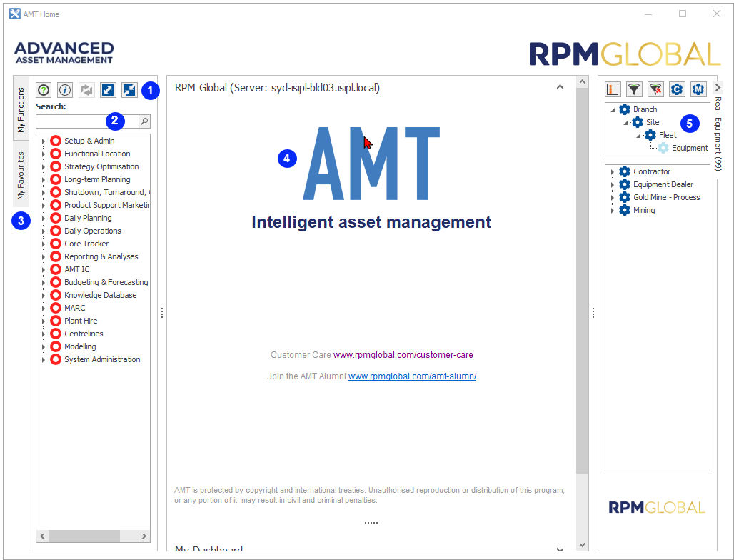Click the expand all arrows icon
The width and height of the screenshot is (734, 560).
(x=108, y=90)
